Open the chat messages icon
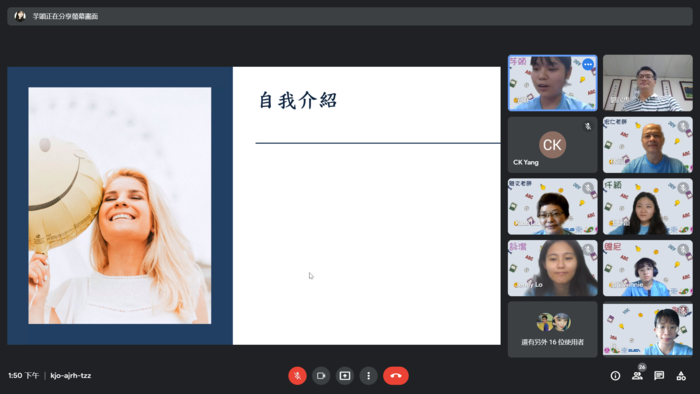The width and height of the screenshot is (700, 394). (659, 376)
